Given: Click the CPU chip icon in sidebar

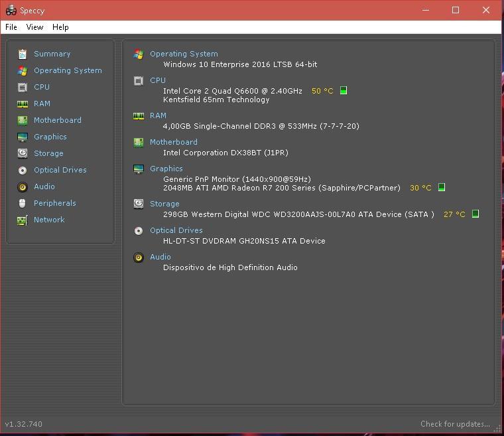Looking at the screenshot, I should 22,87.
